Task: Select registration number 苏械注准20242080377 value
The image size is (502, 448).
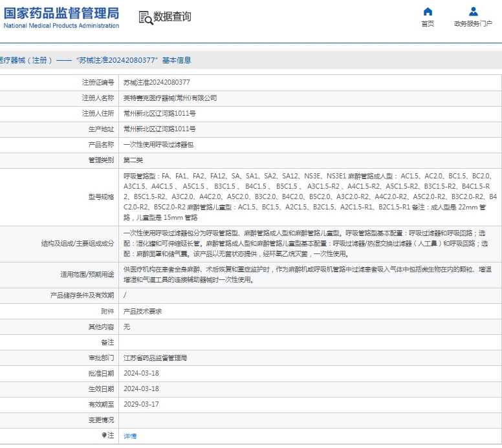Action: [x=157, y=83]
